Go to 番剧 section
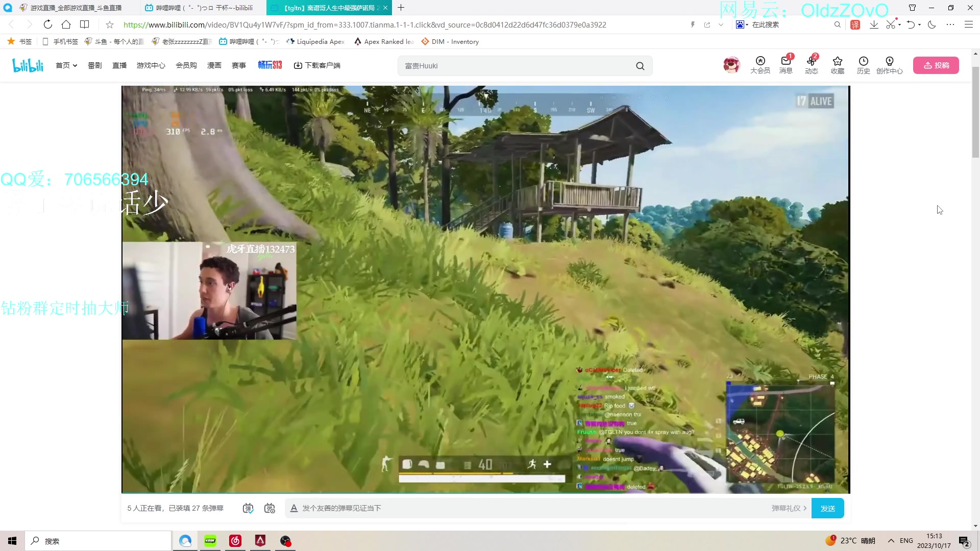This screenshot has width=980, height=551. click(x=95, y=65)
